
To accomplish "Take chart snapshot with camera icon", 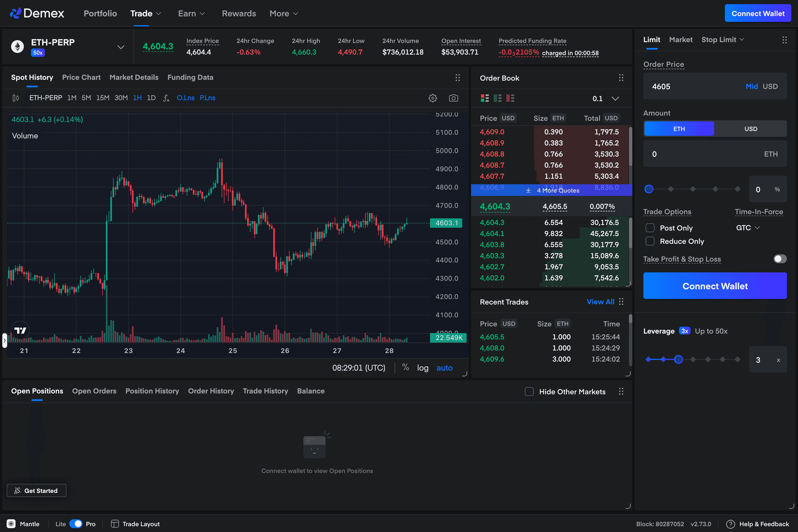I will pyautogui.click(x=453, y=98).
